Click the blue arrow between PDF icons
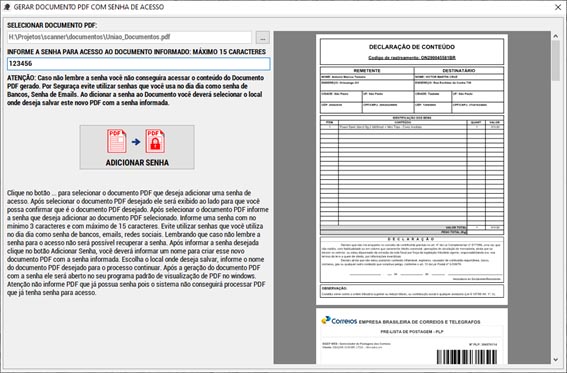This screenshot has height=373, width=567. 136,142
